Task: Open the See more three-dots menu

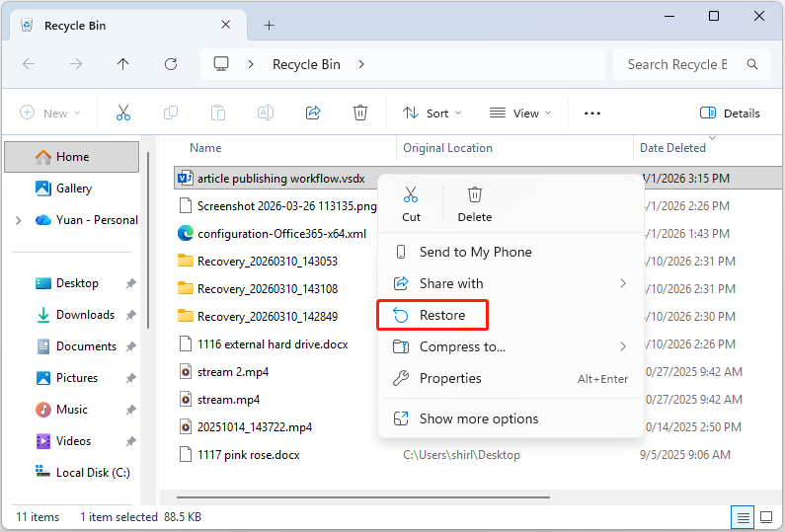Action: coord(592,114)
